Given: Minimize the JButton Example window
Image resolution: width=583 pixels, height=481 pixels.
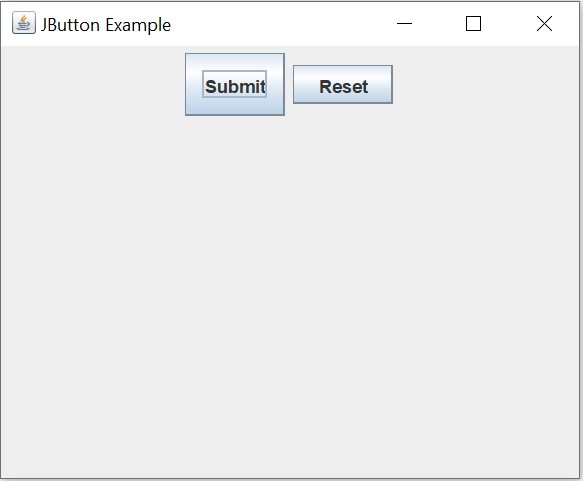Looking at the screenshot, I should click(405, 24).
